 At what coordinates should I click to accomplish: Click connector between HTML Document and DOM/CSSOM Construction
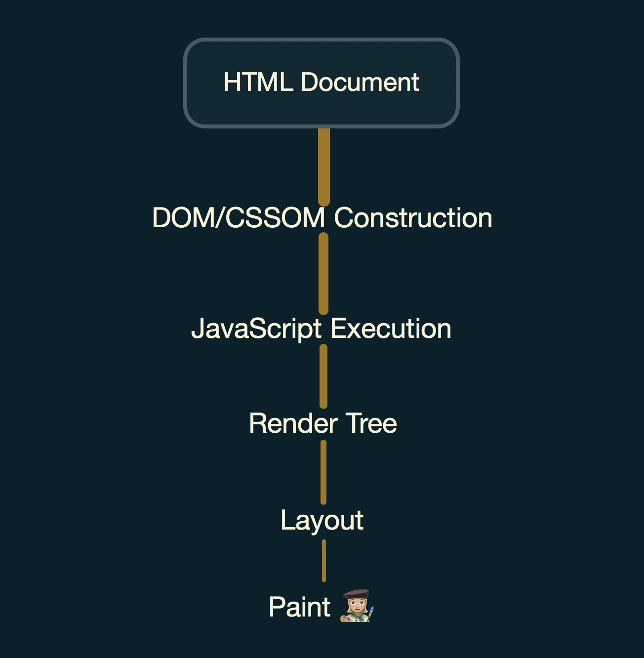pos(324,166)
